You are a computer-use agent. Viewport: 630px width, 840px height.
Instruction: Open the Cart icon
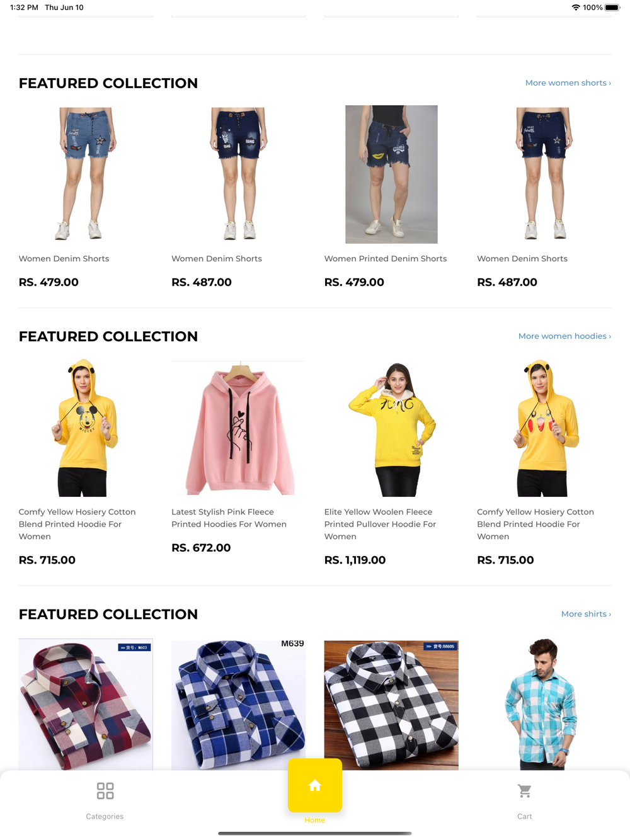[x=524, y=791]
